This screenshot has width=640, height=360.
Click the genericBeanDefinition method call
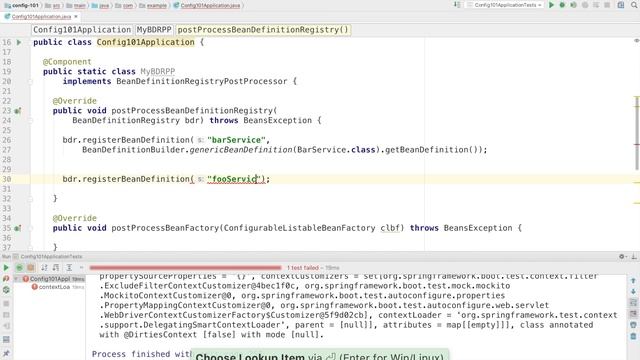click(x=241, y=150)
